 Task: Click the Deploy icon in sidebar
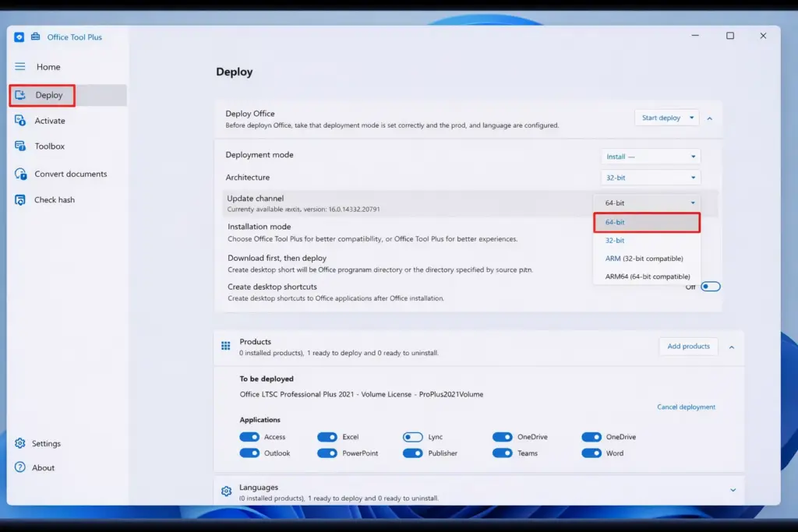point(20,95)
